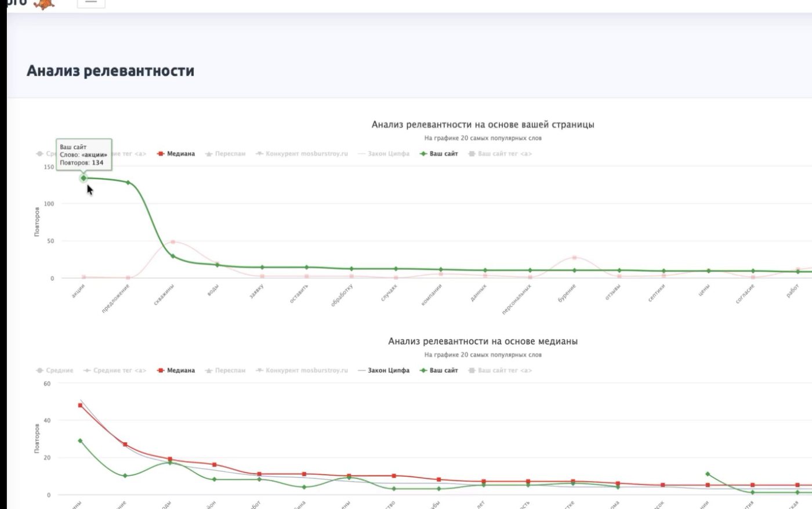Image resolution: width=812 pixels, height=509 pixels.
Task: Show 'Средние тег <a>' in bottom chart legend
Action: click(115, 370)
